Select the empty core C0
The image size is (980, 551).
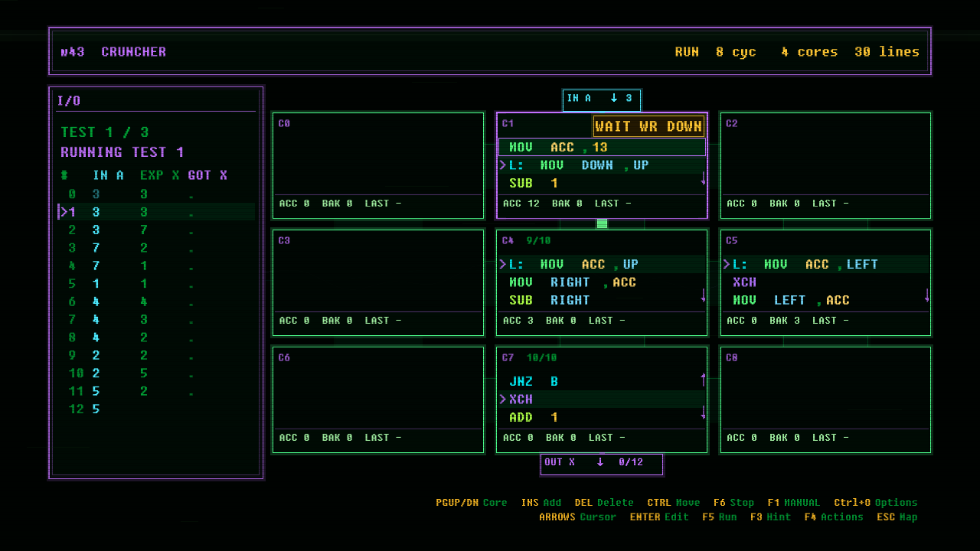point(378,166)
